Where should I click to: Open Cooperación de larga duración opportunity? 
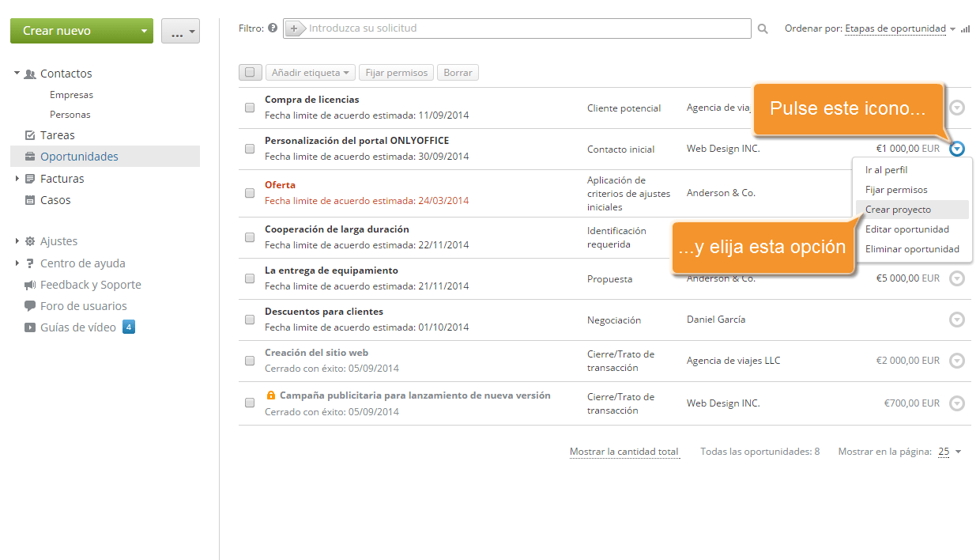point(337,229)
